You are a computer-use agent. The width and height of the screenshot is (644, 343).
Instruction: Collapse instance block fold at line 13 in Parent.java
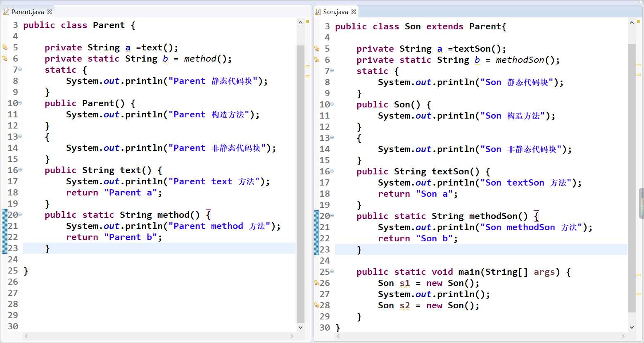(20, 136)
